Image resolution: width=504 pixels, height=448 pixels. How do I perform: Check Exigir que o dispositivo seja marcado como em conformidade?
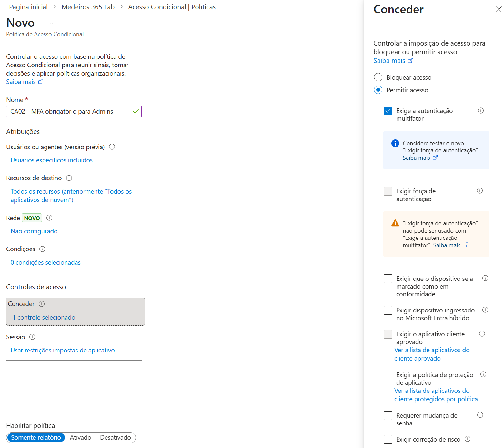click(x=388, y=279)
